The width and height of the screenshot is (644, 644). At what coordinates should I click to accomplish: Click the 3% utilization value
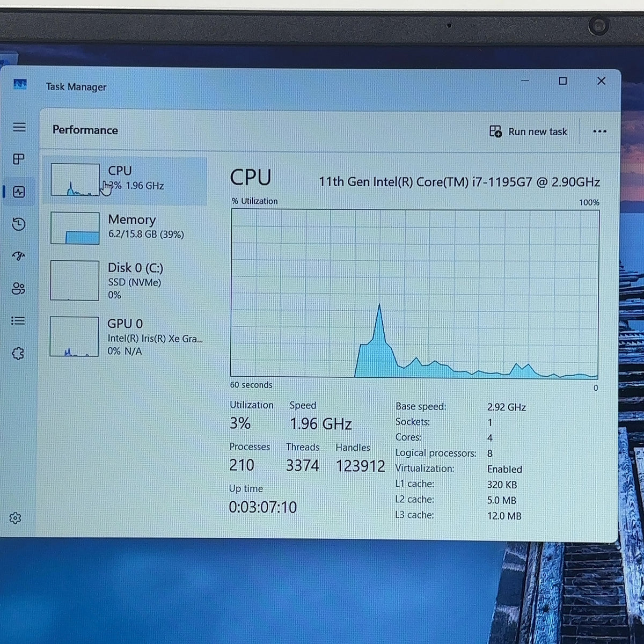240,423
